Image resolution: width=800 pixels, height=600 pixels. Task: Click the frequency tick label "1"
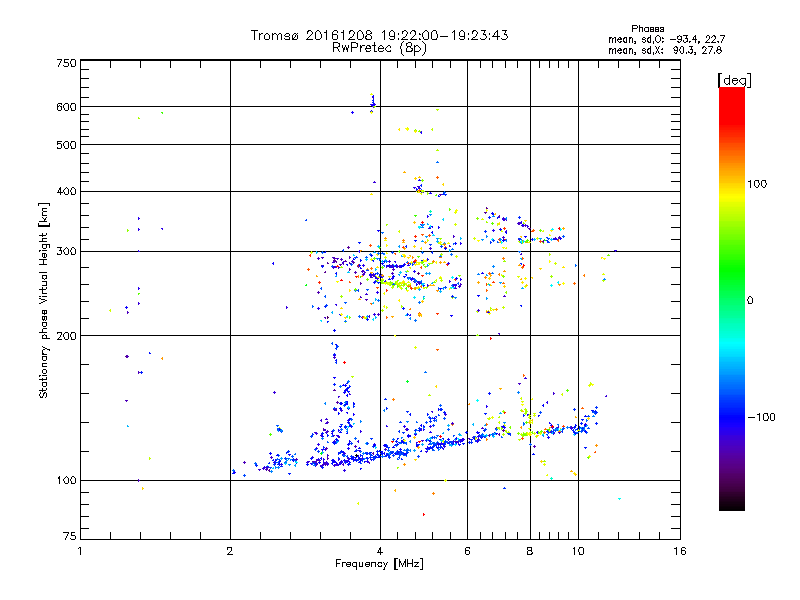pos(80,551)
